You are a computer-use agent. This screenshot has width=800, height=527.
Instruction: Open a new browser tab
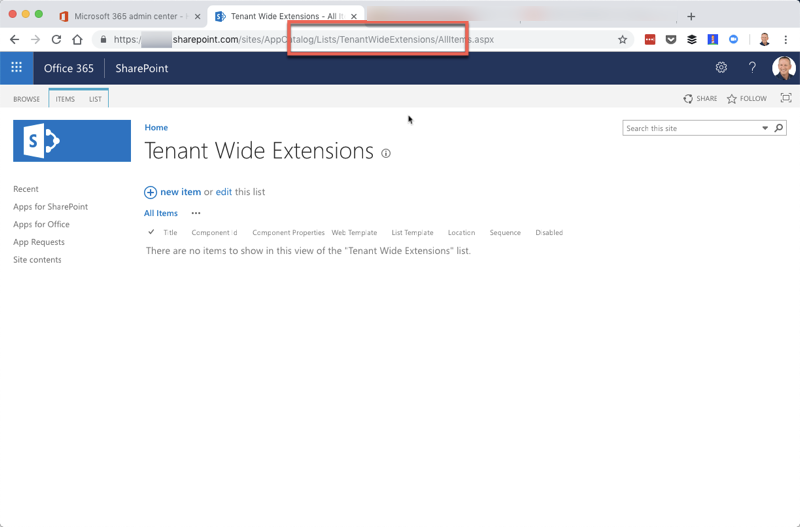(691, 16)
